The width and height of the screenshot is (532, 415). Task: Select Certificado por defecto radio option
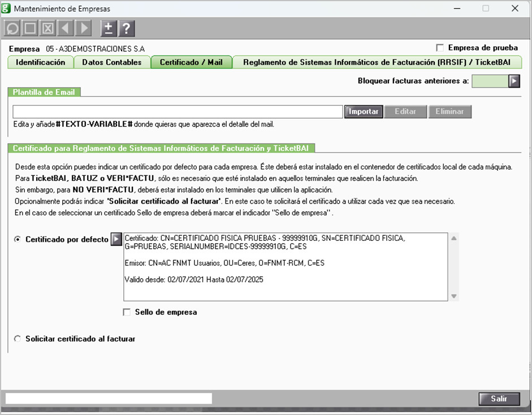click(x=18, y=239)
